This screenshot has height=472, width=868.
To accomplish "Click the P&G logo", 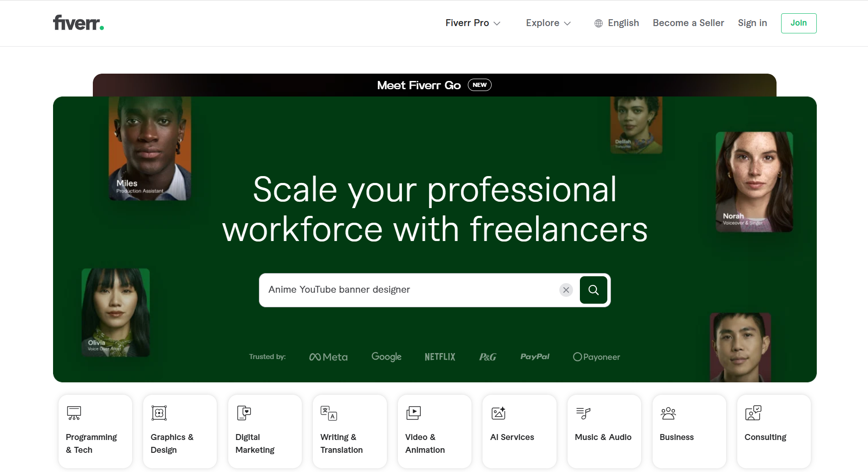I will click(488, 357).
